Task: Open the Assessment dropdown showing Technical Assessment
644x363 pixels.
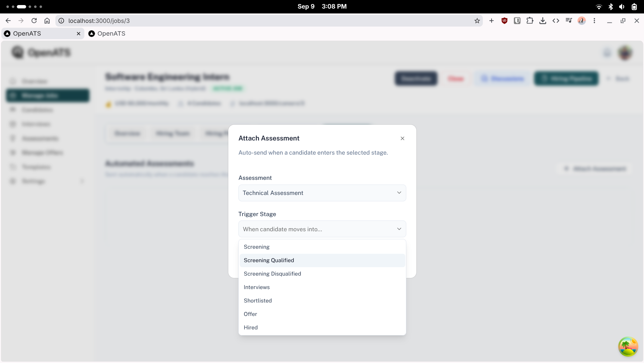Action: pyautogui.click(x=322, y=193)
